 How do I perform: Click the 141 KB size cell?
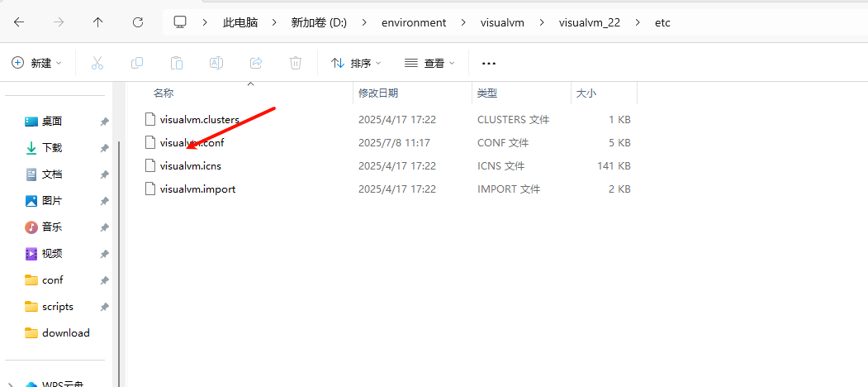614,165
